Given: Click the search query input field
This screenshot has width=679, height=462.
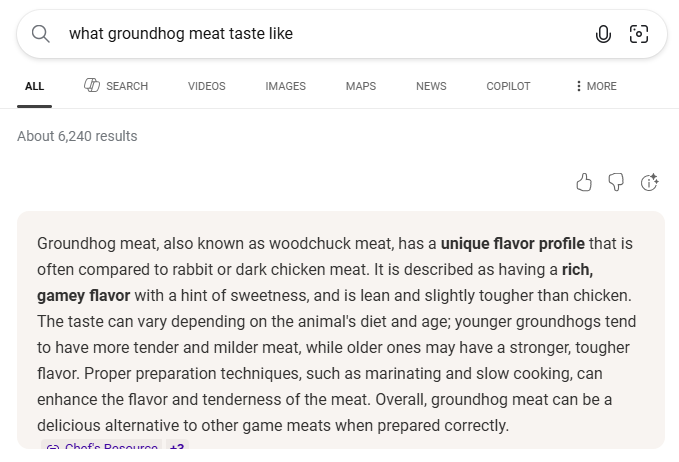Looking at the screenshot, I should (x=320, y=34).
